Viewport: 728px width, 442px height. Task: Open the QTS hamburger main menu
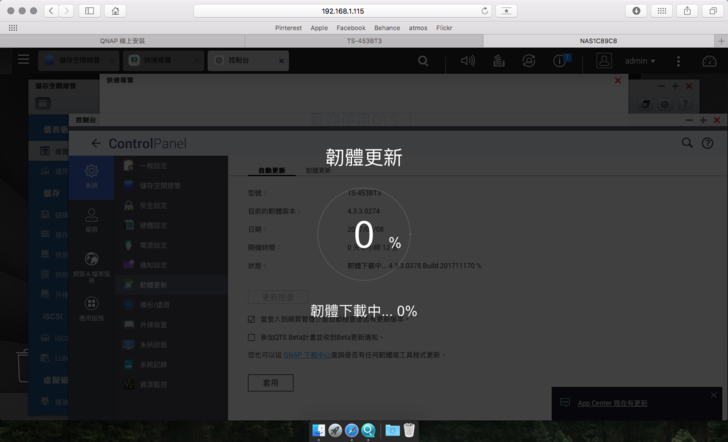[x=22, y=61]
